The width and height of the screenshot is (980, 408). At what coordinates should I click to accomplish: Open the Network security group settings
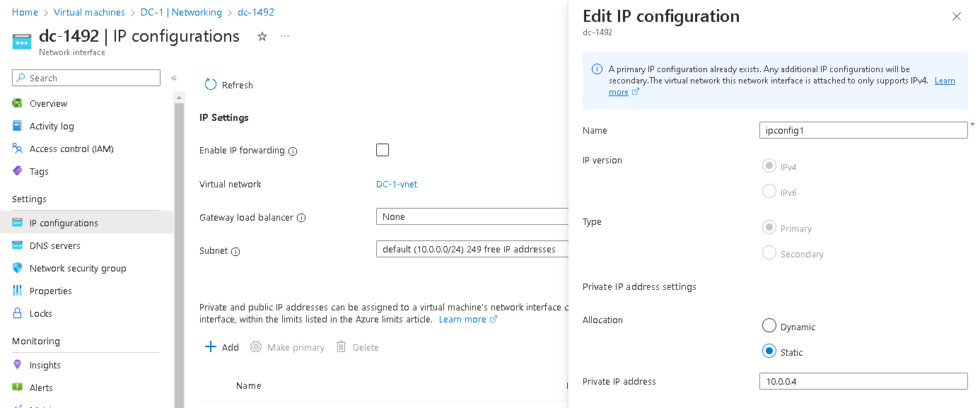pyautogui.click(x=79, y=267)
